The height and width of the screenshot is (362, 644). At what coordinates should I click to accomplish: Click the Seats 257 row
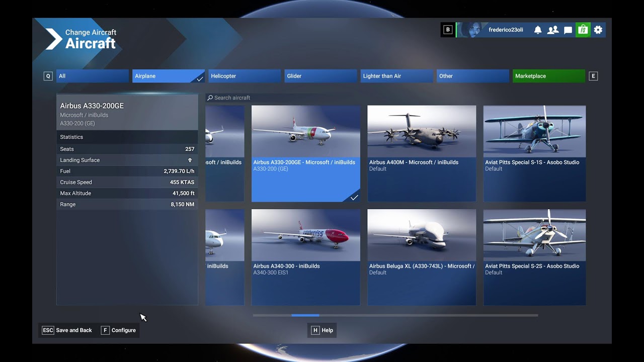127,149
